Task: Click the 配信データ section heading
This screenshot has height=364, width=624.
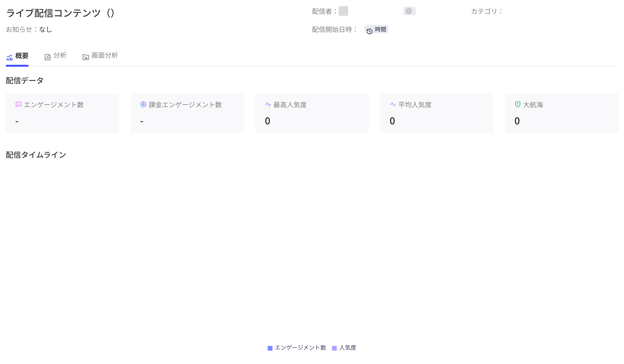Action: (25, 81)
